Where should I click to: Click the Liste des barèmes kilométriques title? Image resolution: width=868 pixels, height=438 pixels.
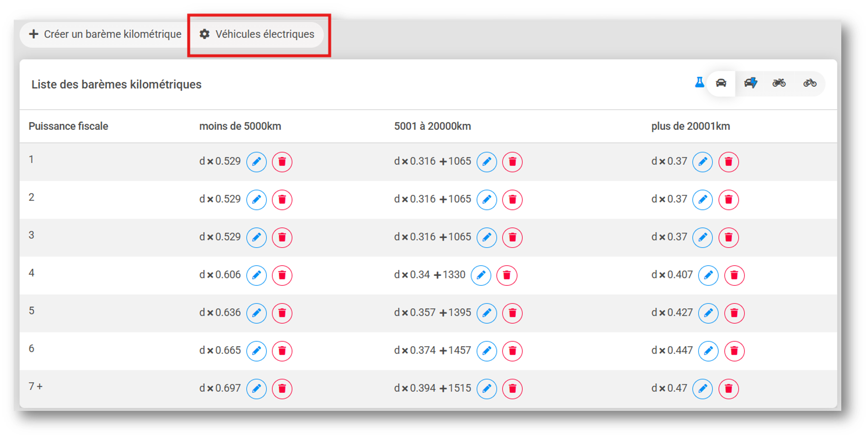click(116, 84)
